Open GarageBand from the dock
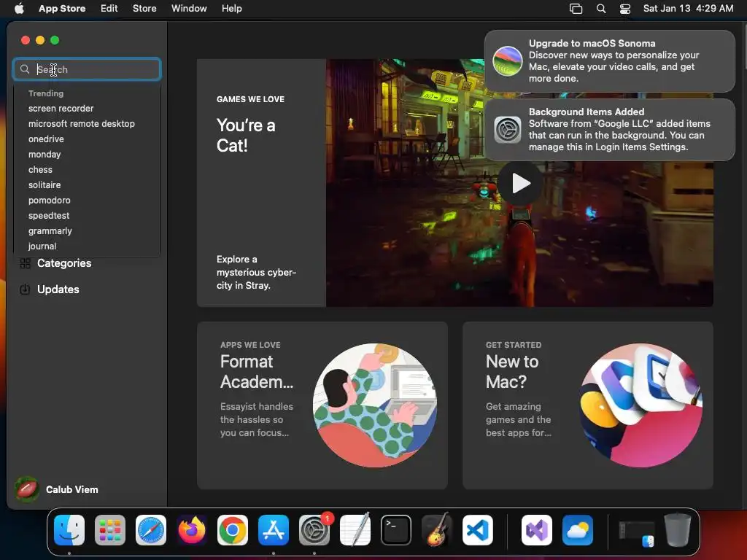The width and height of the screenshot is (747, 560). 437,530
